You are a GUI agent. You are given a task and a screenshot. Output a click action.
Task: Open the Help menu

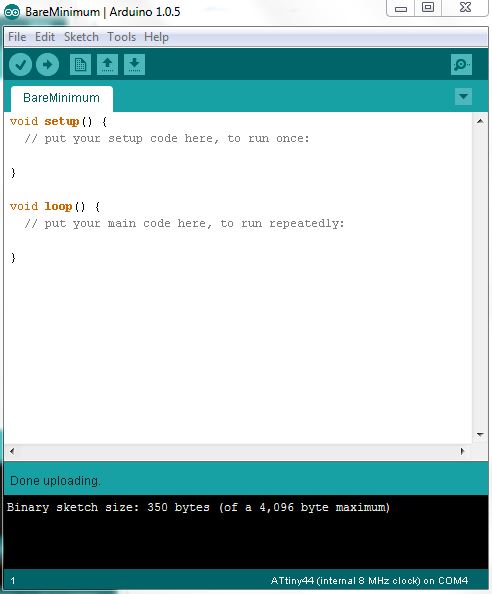point(156,37)
